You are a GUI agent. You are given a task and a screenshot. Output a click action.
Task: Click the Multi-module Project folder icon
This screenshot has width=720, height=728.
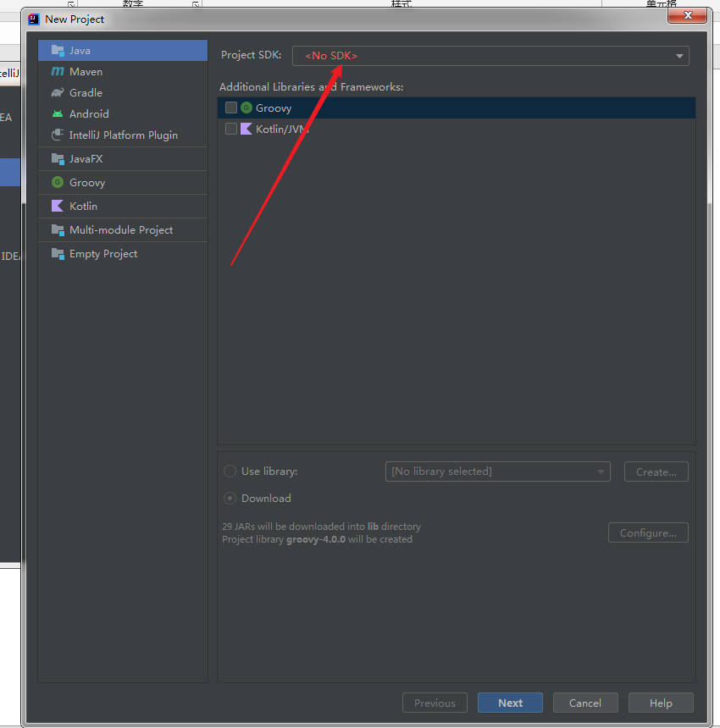58,230
